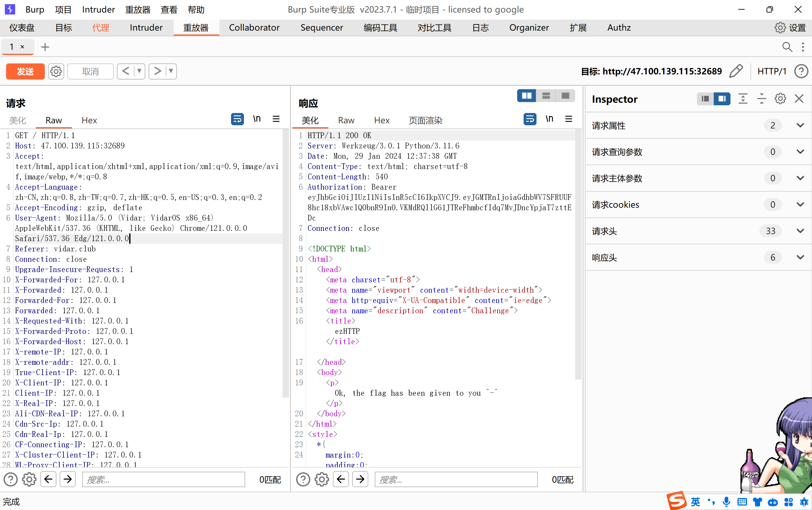This screenshot has height=510, width=812.
Task: Jump to previous request search match
Action: point(48,479)
